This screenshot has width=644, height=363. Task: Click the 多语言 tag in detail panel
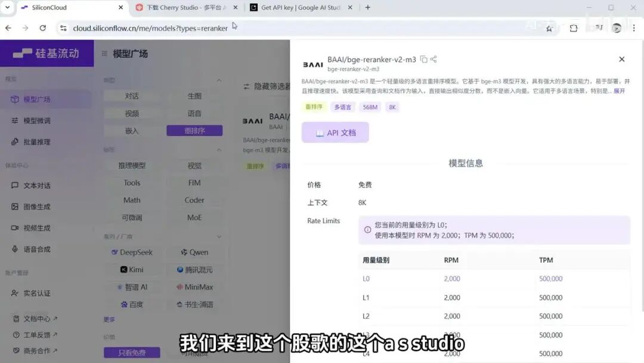[x=342, y=107]
